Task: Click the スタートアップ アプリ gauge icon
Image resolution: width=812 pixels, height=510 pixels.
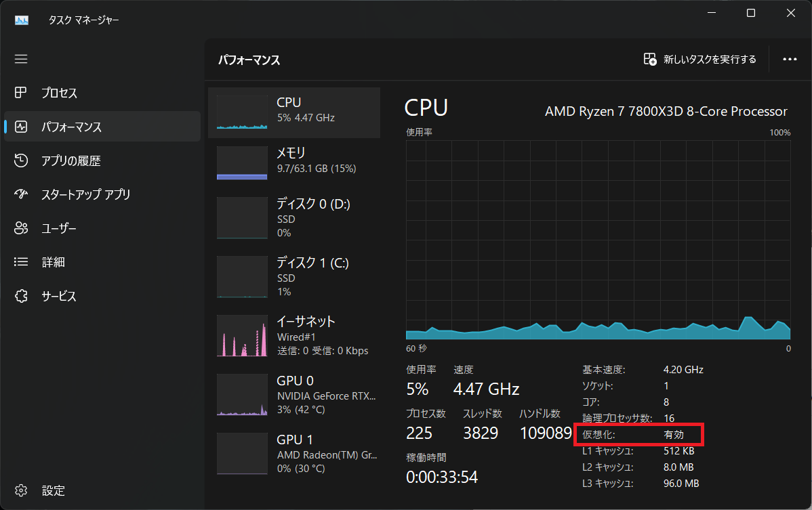Action: pyautogui.click(x=21, y=194)
